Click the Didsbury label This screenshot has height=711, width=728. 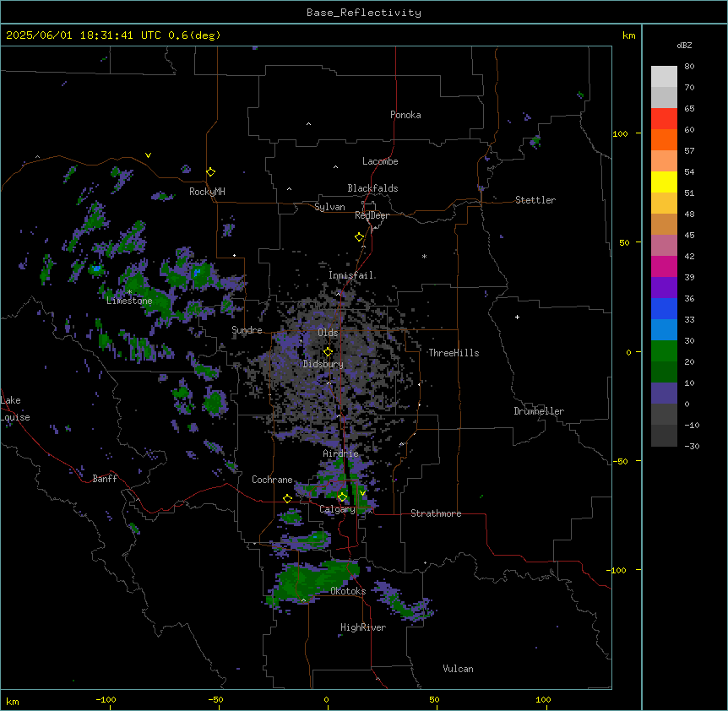pyautogui.click(x=323, y=364)
